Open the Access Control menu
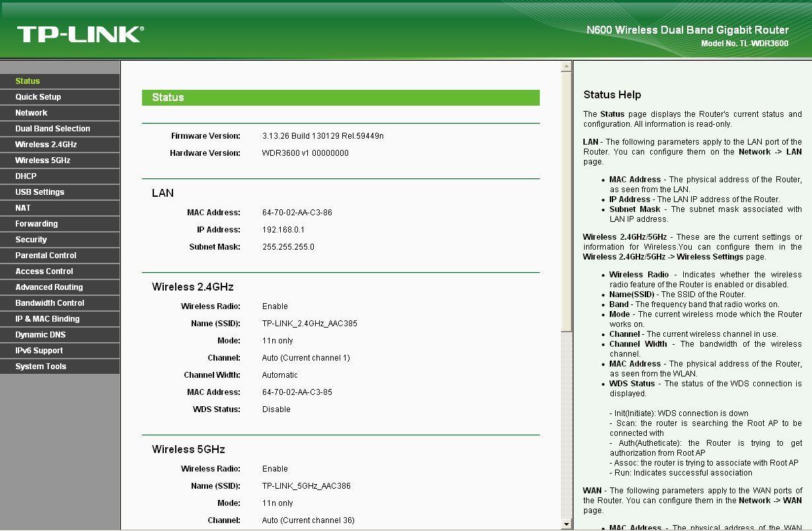This screenshot has width=812, height=531. (x=44, y=271)
